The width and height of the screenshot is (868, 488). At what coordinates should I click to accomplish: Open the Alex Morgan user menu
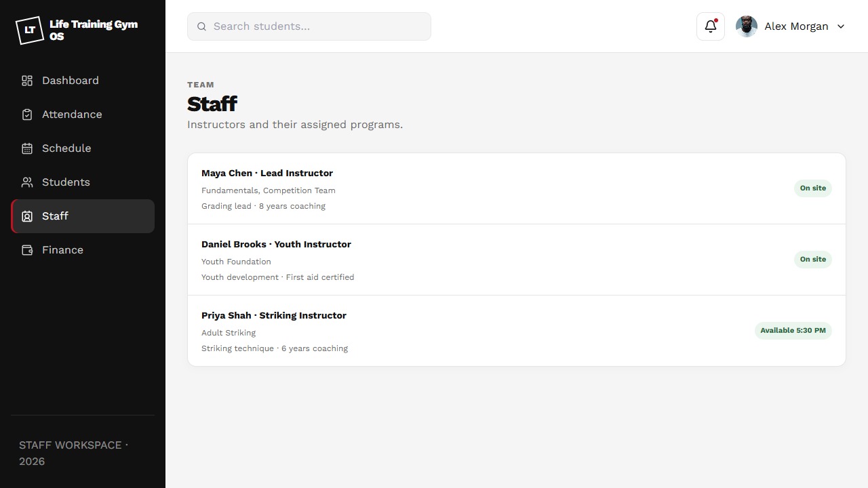tap(791, 26)
